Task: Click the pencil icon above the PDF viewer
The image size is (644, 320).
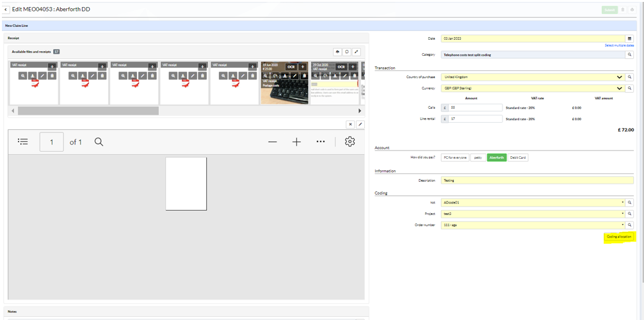Action: click(x=360, y=124)
